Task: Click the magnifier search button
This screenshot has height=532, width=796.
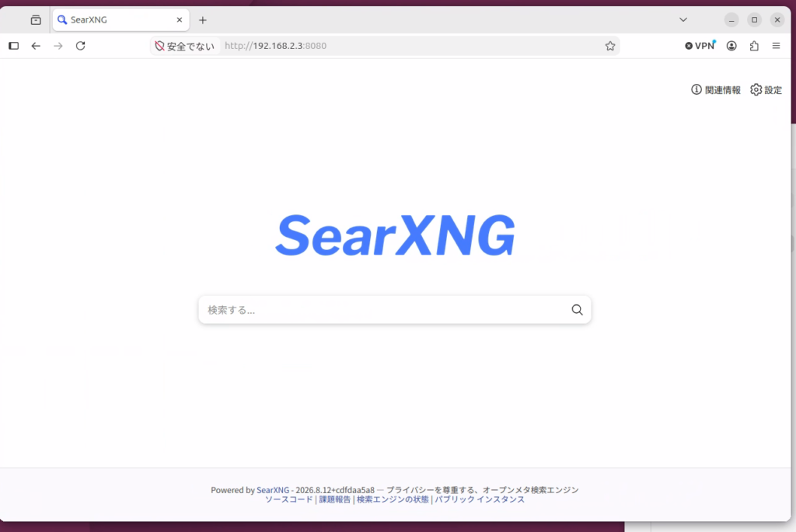Action: [x=577, y=310]
